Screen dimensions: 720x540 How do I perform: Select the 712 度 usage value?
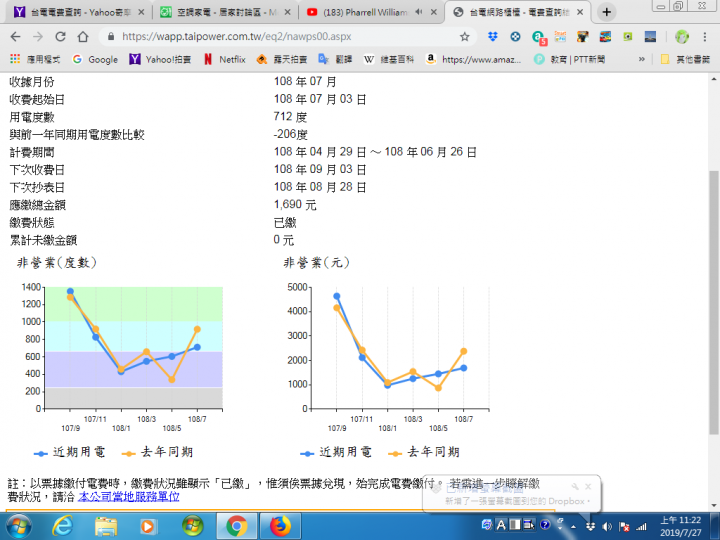point(290,117)
